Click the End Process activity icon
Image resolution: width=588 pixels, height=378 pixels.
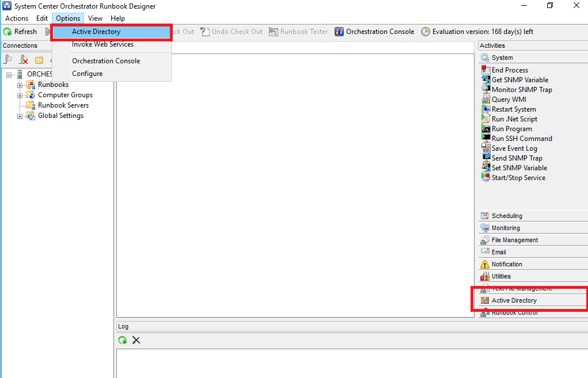point(485,70)
